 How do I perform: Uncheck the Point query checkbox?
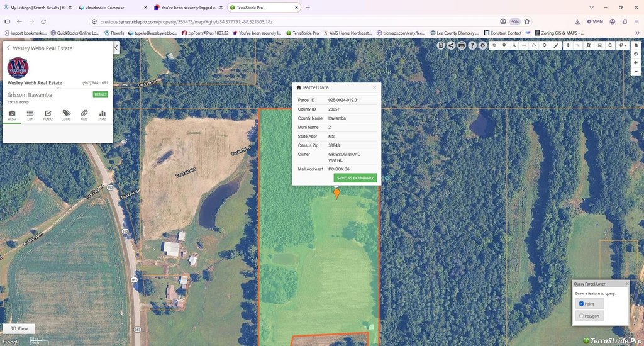581,304
